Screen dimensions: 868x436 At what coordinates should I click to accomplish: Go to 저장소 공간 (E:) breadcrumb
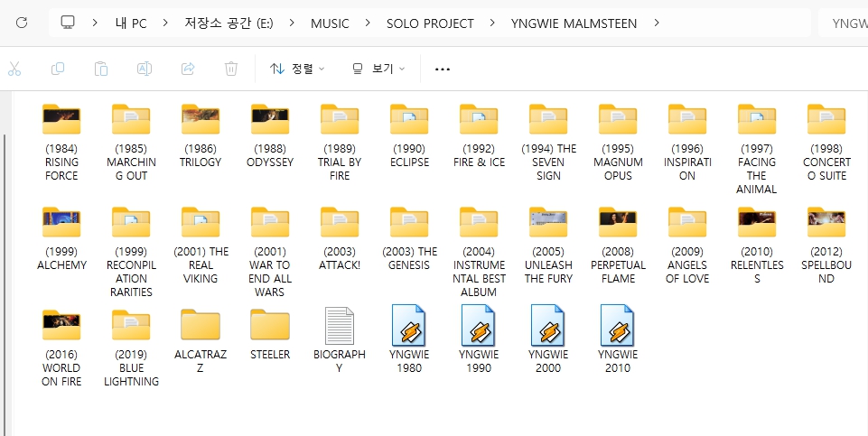click(229, 23)
